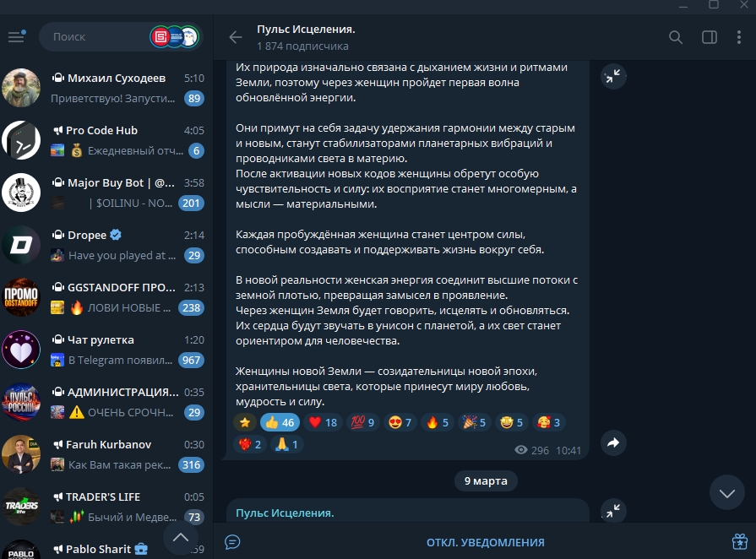
Task: Toggle the red heart reaction with 18
Action: (323, 422)
